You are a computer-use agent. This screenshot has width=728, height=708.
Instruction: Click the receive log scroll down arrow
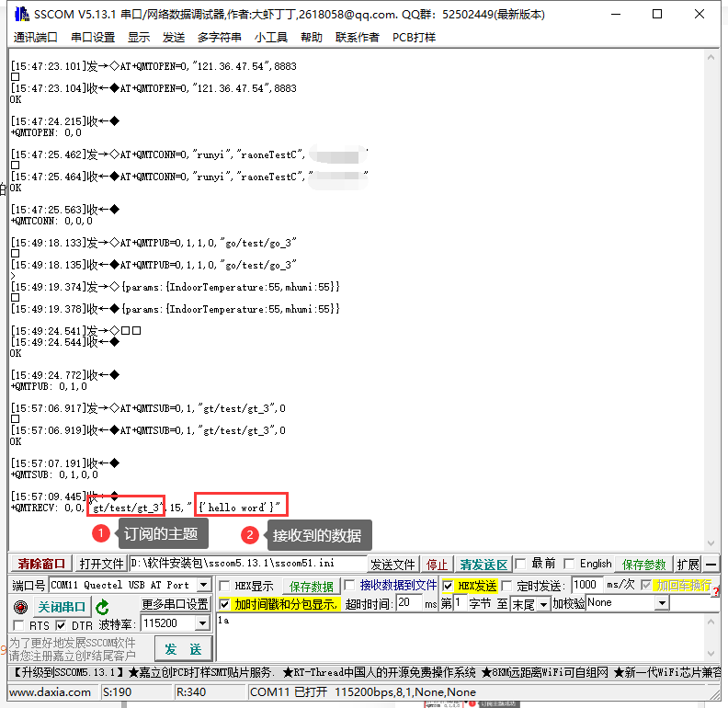point(711,543)
